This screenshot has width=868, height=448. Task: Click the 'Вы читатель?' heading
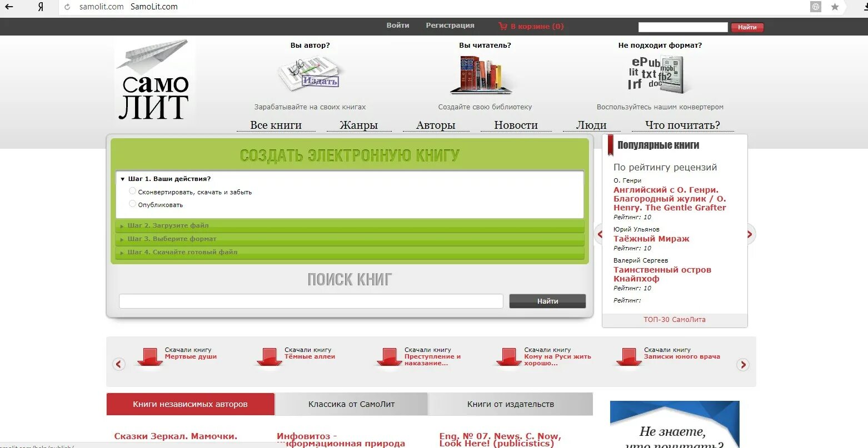485,46
